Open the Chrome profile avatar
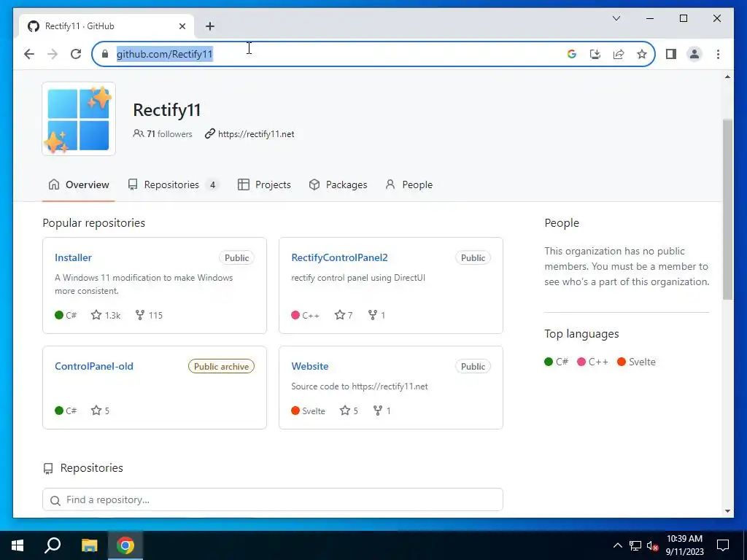 click(694, 54)
